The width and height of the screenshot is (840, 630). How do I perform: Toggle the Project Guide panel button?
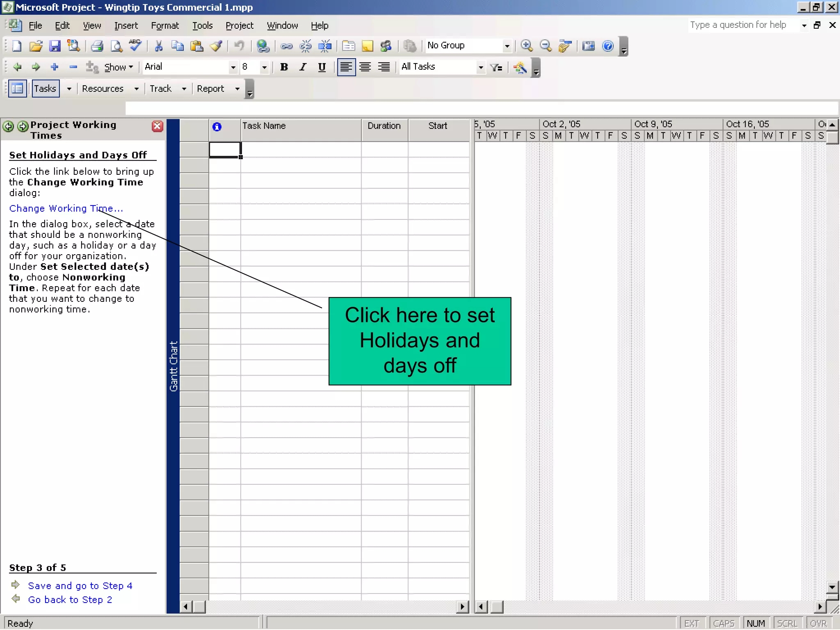click(18, 89)
